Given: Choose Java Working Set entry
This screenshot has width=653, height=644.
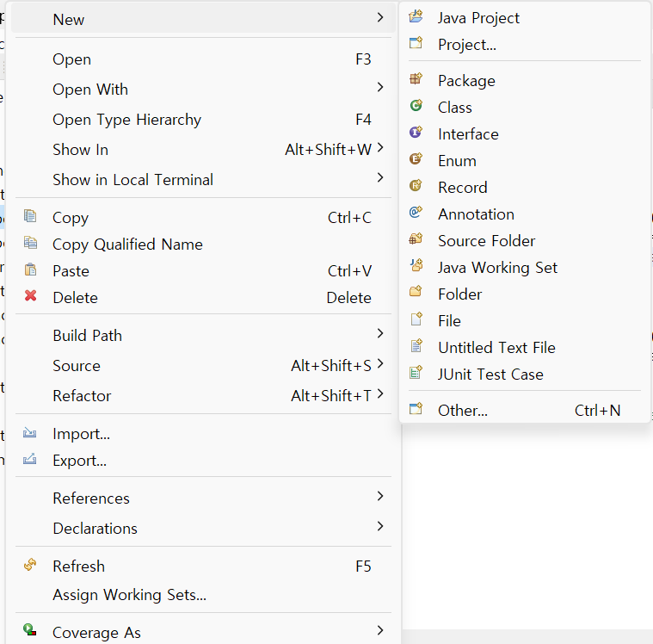Looking at the screenshot, I should (524, 267).
